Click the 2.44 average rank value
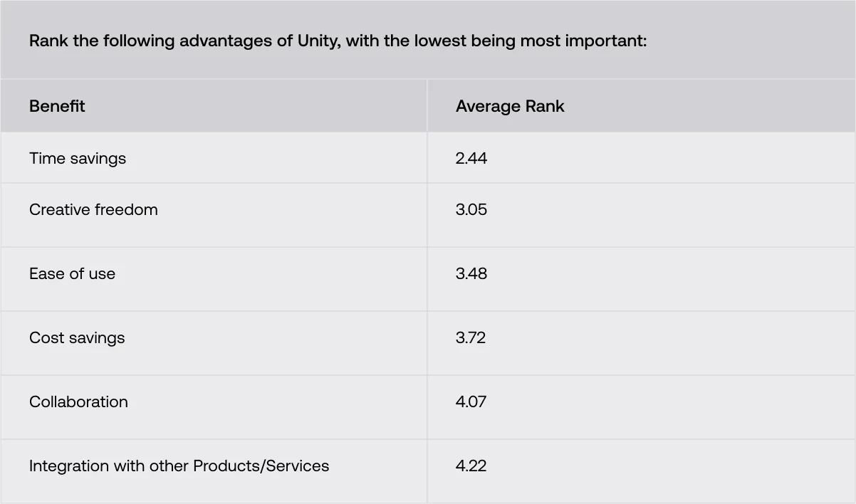Image resolution: width=856 pixels, height=504 pixels. 471,158
